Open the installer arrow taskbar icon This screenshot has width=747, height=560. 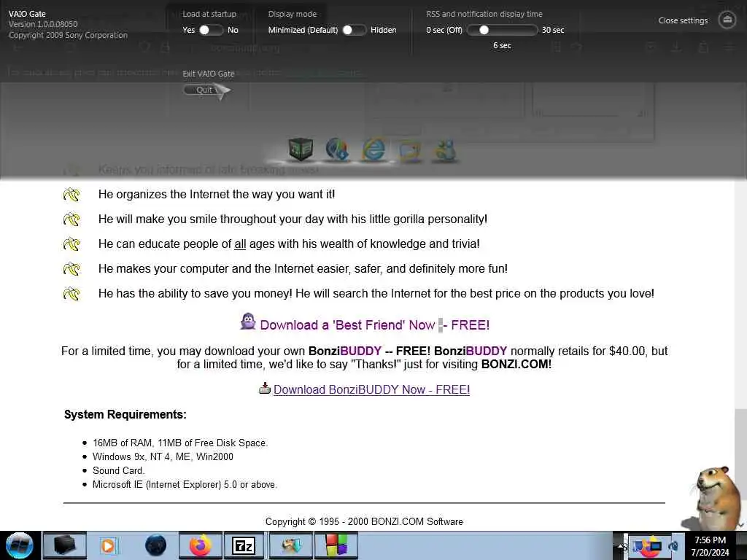(x=291, y=545)
